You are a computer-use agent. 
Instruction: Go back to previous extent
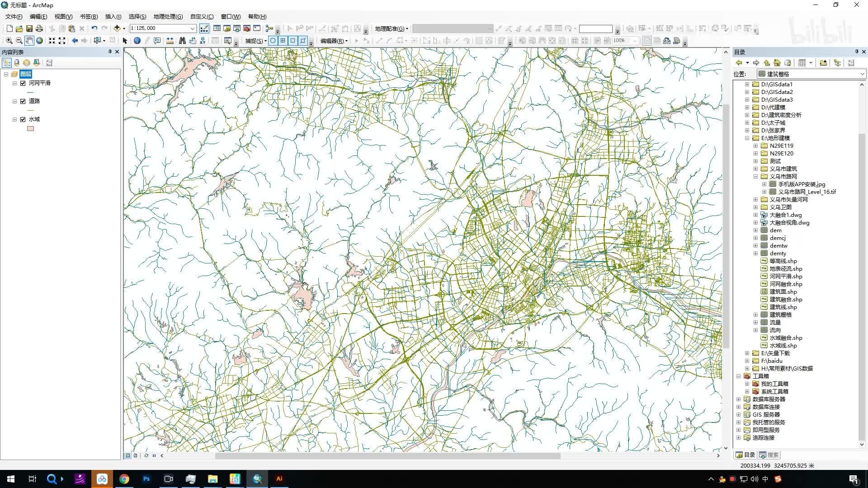point(75,41)
